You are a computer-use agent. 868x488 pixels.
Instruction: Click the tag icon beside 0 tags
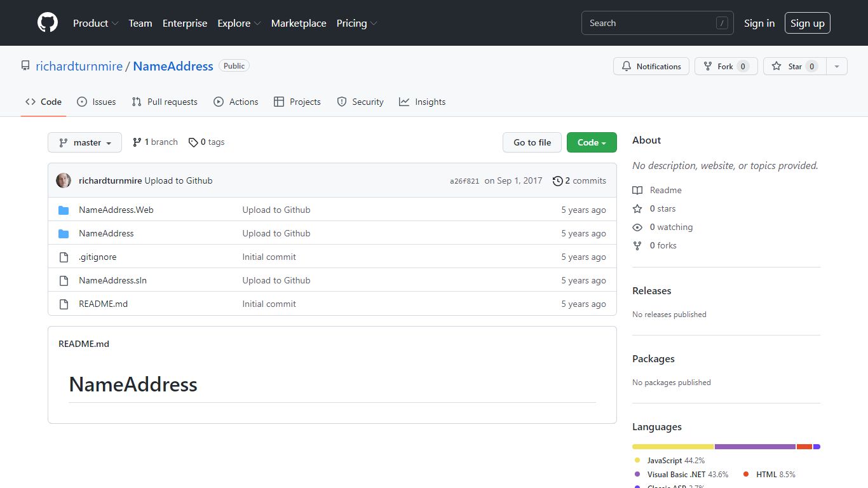[x=193, y=142]
